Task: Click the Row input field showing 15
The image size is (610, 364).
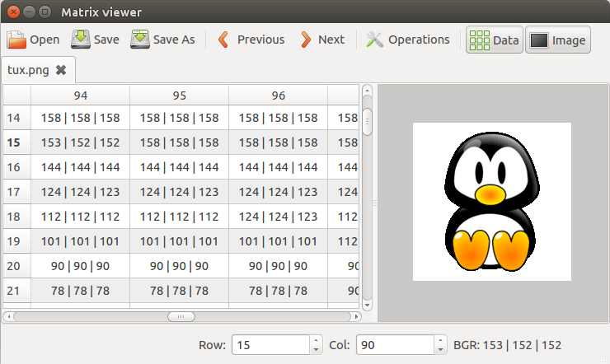Action: [x=270, y=345]
